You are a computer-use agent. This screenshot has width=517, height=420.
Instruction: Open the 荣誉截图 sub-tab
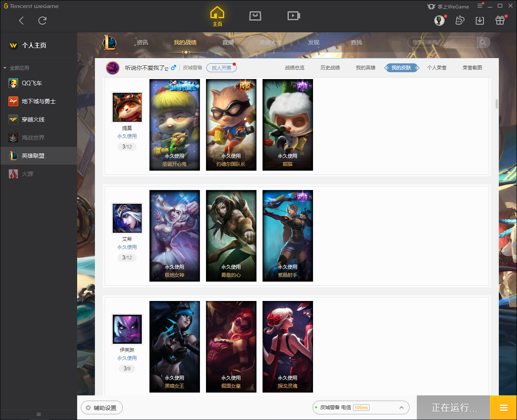(472, 68)
